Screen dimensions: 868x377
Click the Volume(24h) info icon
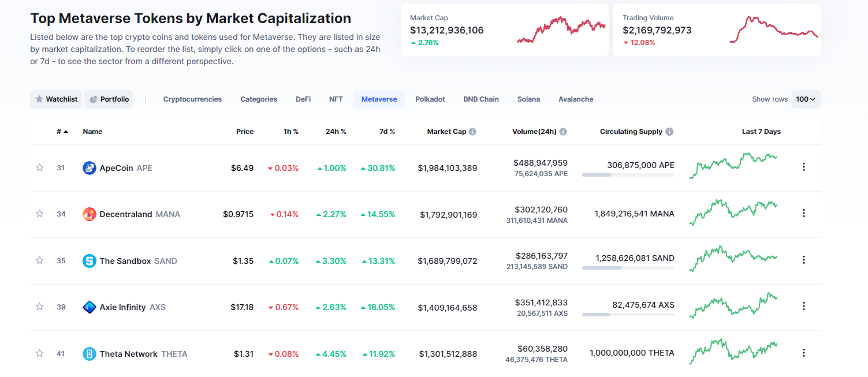click(x=563, y=132)
